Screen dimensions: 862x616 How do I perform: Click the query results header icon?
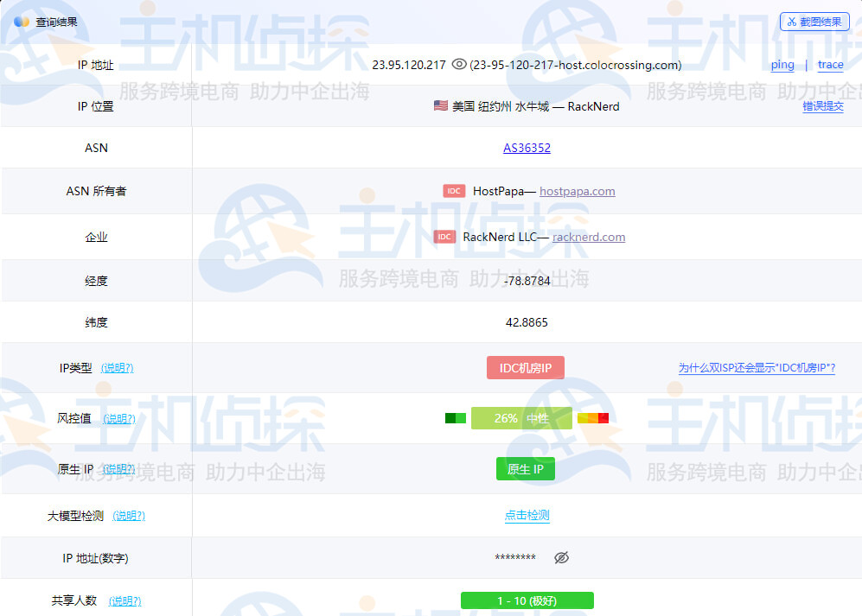[22, 22]
